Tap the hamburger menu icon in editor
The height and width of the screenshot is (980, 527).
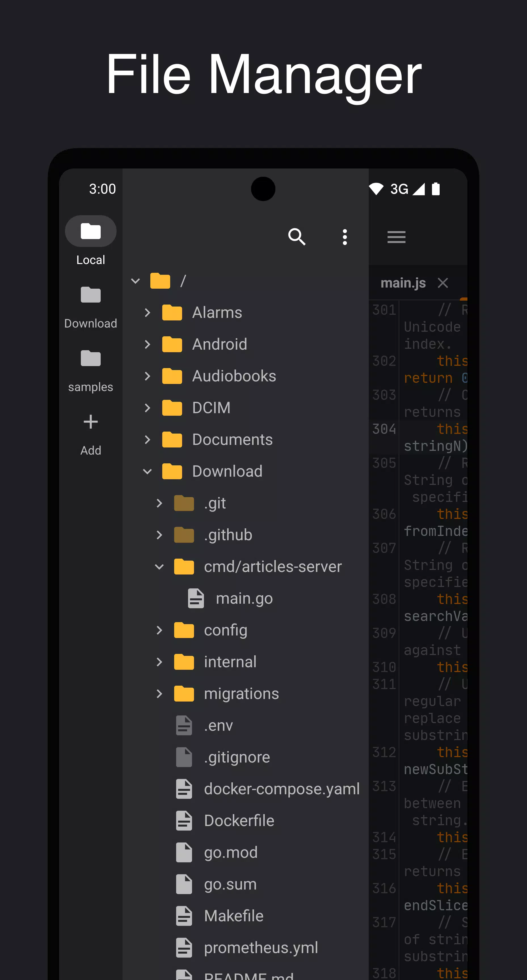(397, 237)
